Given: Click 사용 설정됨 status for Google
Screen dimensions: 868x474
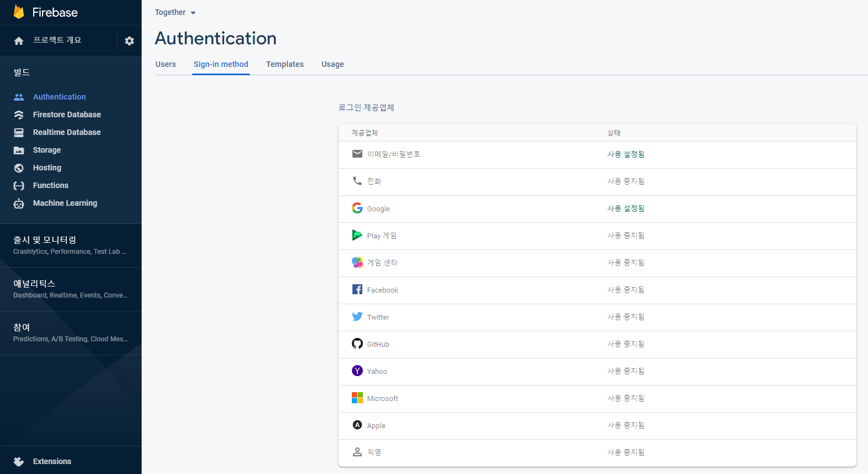Looking at the screenshot, I should pyautogui.click(x=626, y=209).
